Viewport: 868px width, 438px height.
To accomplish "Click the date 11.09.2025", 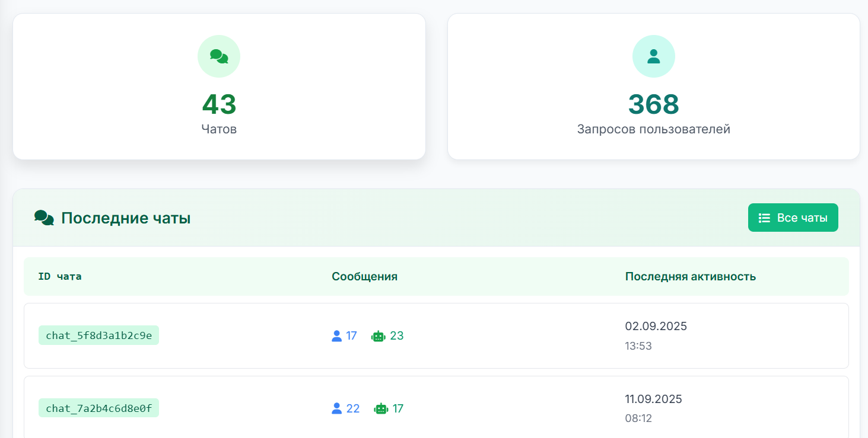I will [x=653, y=399].
